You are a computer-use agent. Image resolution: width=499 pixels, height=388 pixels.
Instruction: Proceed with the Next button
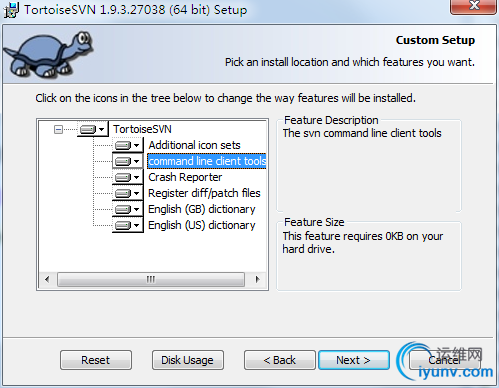coord(354,360)
